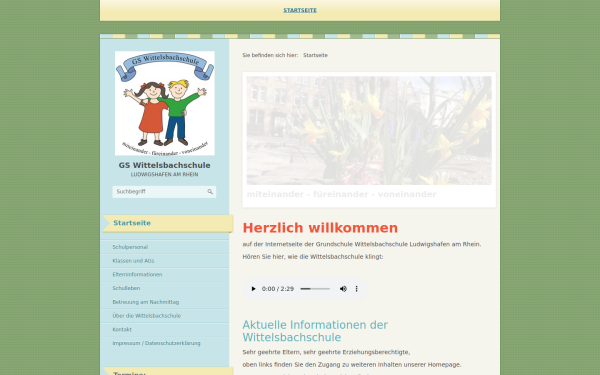The width and height of the screenshot is (600, 375).
Task: Click the Startseite breadcrumb link
Action: 315,55
